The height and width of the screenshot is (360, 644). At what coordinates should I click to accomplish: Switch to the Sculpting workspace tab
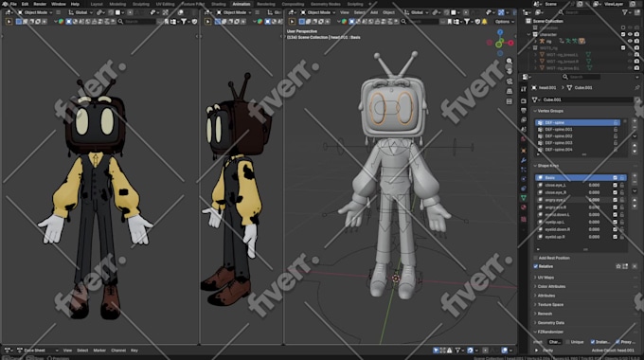(141, 4)
